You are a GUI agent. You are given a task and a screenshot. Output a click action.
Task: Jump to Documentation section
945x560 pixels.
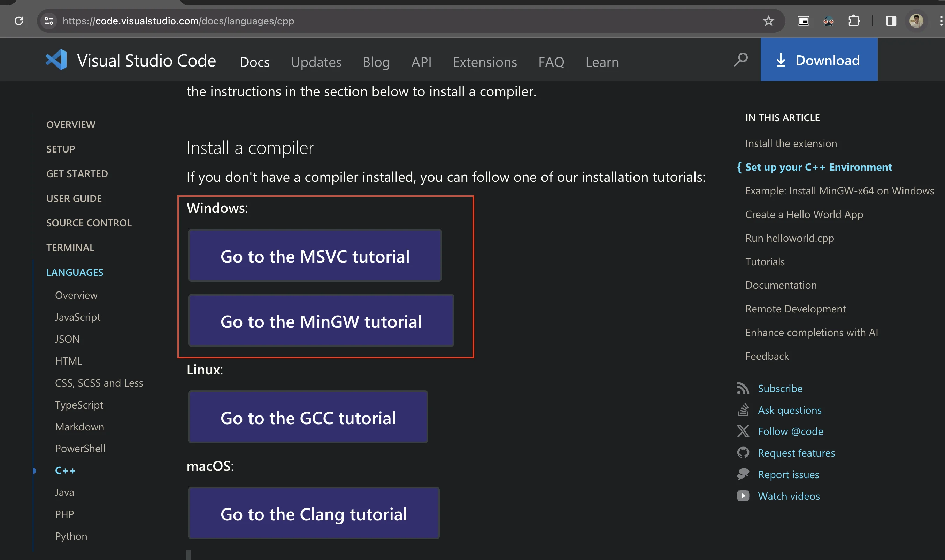(x=781, y=285)
